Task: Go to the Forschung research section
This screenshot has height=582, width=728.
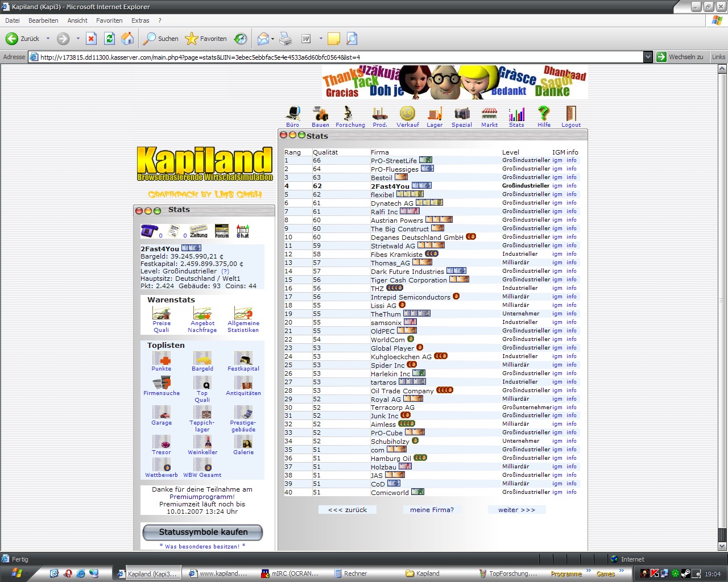Action: point(349,114)
